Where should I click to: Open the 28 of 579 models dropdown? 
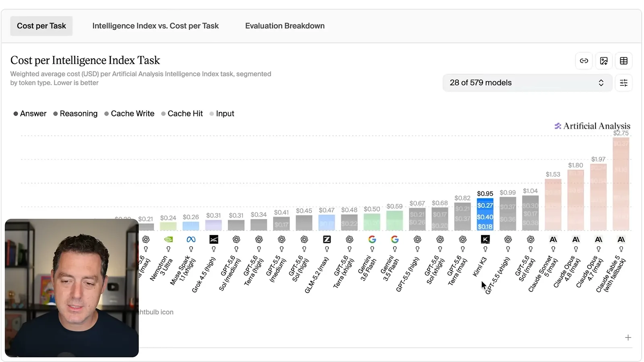[527, 83]
